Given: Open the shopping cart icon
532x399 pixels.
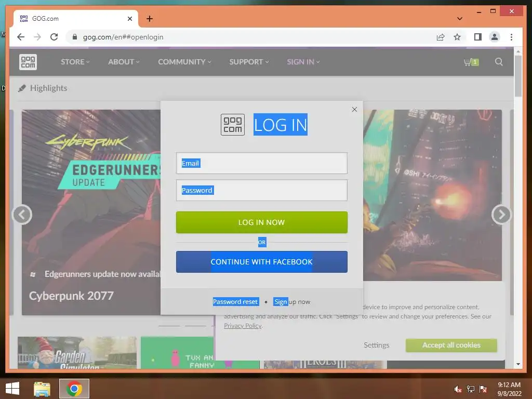Looking at the screenshot, I should [x=471, y=62].
